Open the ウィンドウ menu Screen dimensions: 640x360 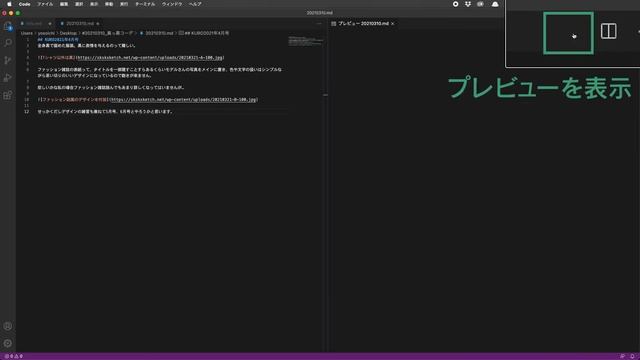172,4
